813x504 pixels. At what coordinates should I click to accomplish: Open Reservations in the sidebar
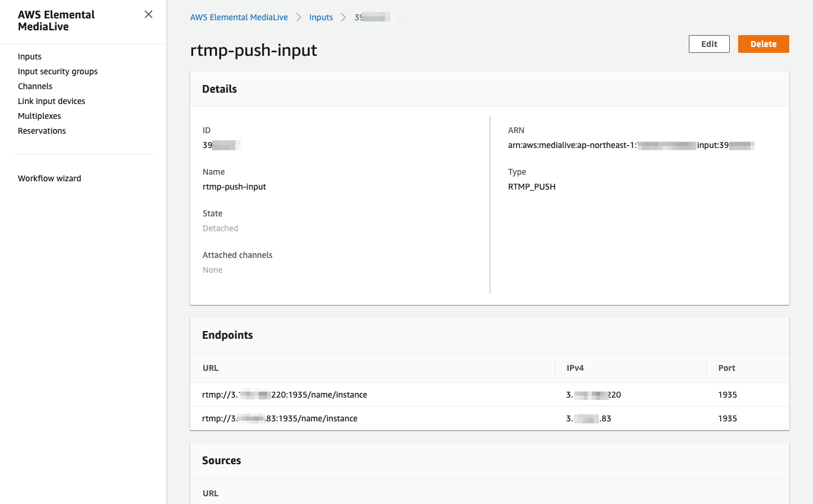tap(42, 131)
